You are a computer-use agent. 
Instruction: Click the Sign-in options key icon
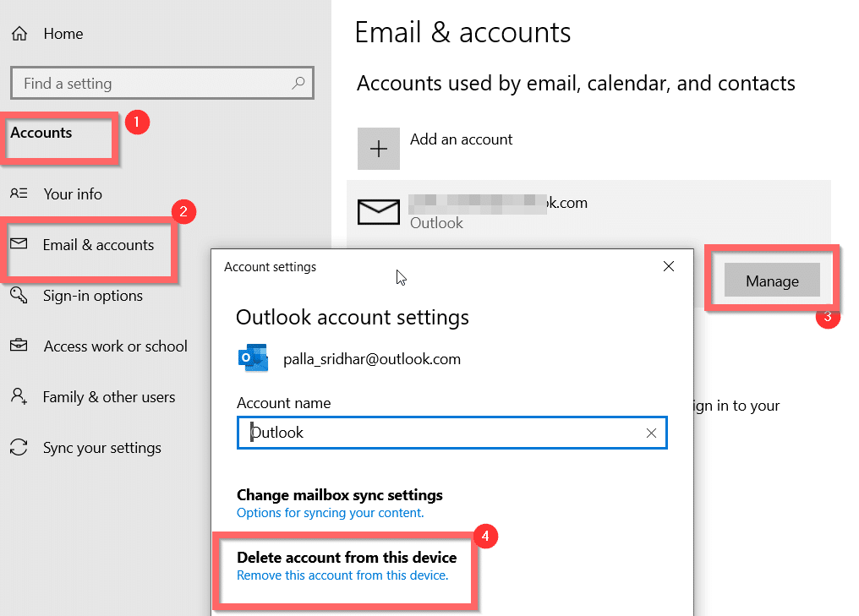(19, 295)
